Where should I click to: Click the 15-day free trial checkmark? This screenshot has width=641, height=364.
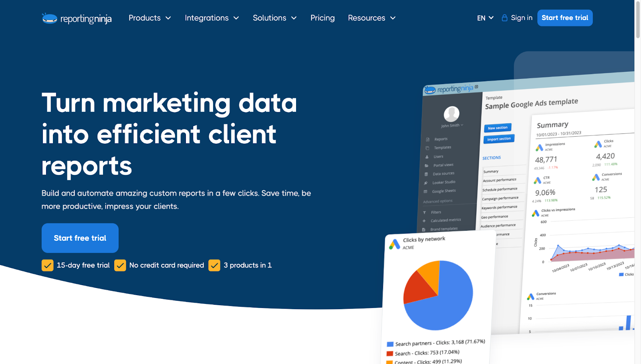click(x=48, y=265)
